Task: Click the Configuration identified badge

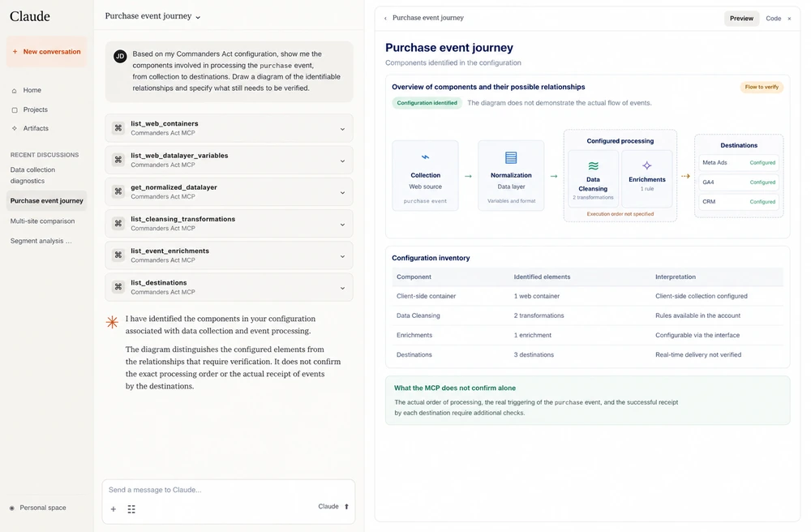Action: (427, 103)
